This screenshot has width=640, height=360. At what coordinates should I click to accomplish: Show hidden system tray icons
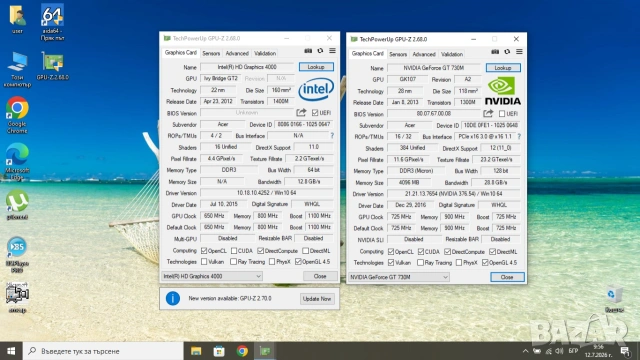tap(525, 351)
